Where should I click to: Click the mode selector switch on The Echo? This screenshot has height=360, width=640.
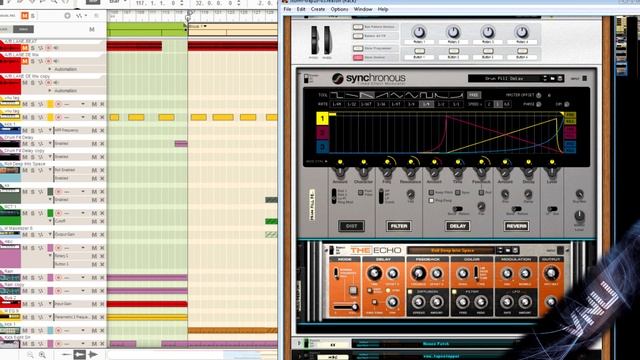pyautogui.click(x=337, y=273)
